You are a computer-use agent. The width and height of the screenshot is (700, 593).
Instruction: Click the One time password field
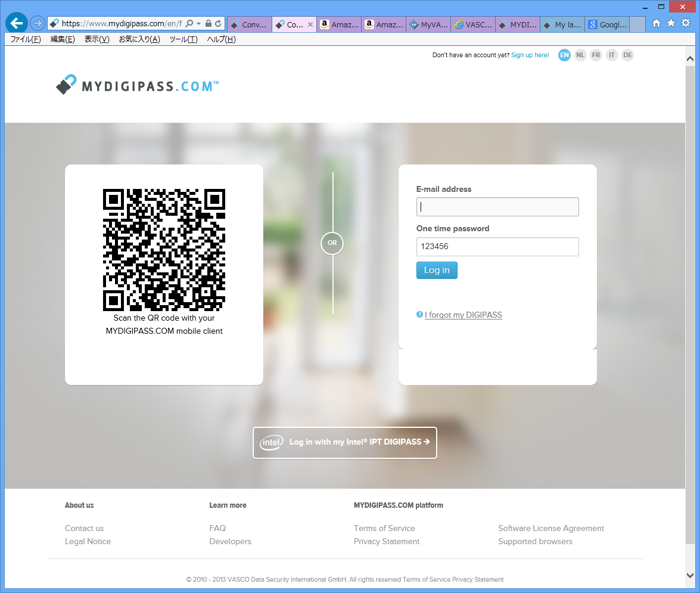(x=497, y=247)
